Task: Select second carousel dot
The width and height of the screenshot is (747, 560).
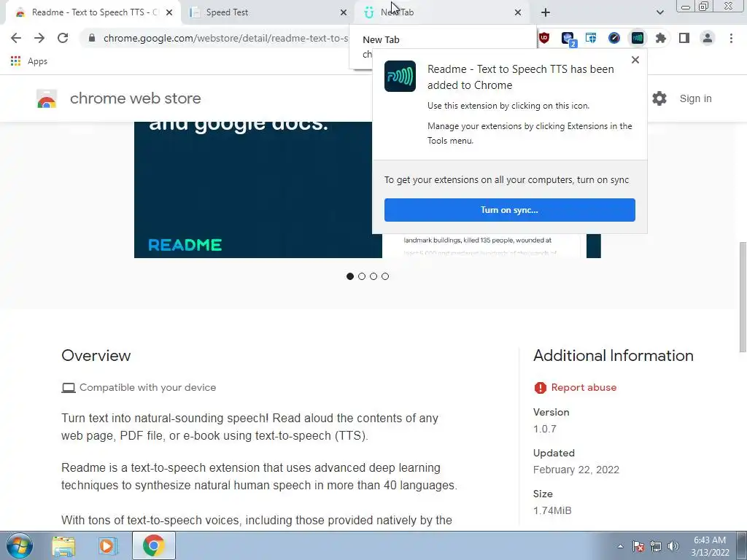Action: click(362, 276)
